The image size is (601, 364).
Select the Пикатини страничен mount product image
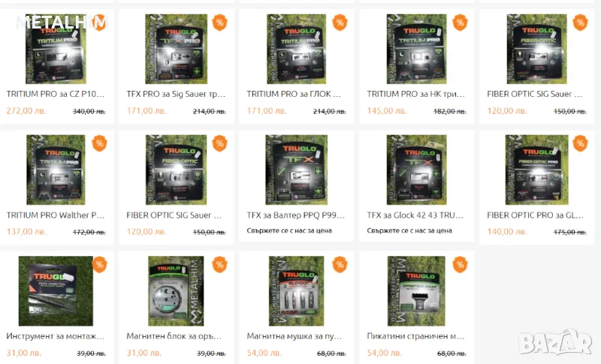pyautogui.click(x=416, y=291)
